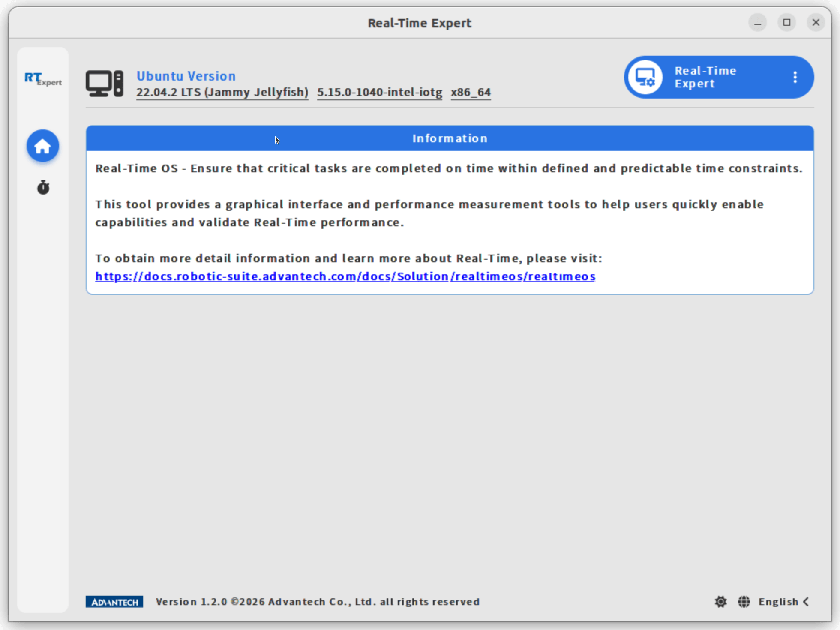Click the Real-Time Expert monitor-gear icon
840x630 pixels.
point(645,77)
